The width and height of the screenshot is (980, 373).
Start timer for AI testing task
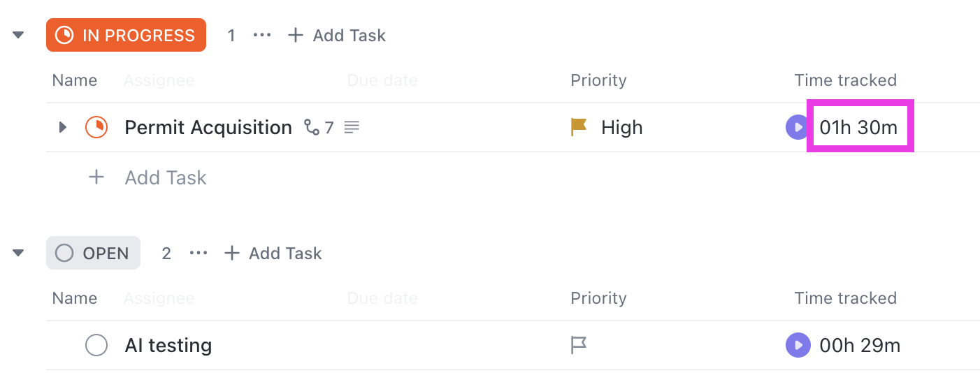click(797, 345)
